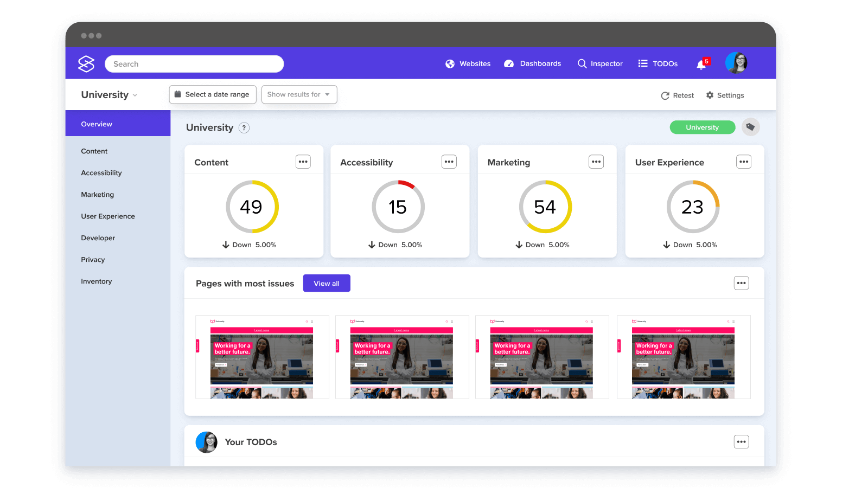Open the Show results for dropdown
The image size is (868, 488).
(299, 94)
